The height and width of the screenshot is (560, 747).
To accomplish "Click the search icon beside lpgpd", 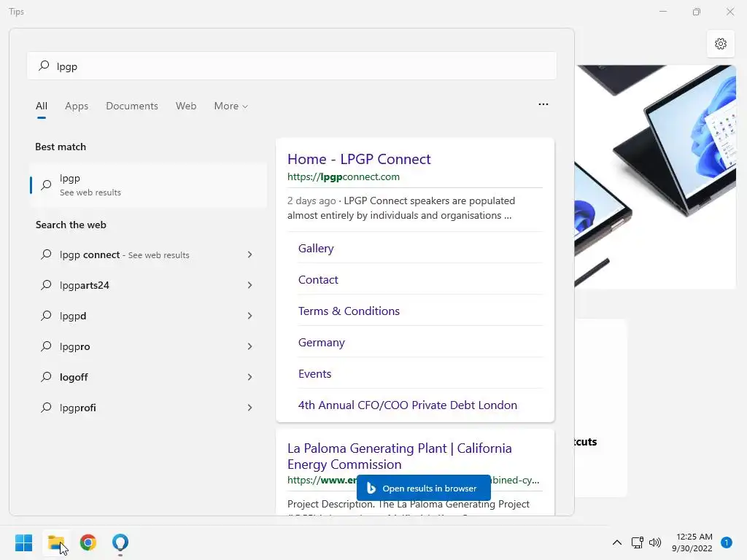I will (x=46, y=316).
